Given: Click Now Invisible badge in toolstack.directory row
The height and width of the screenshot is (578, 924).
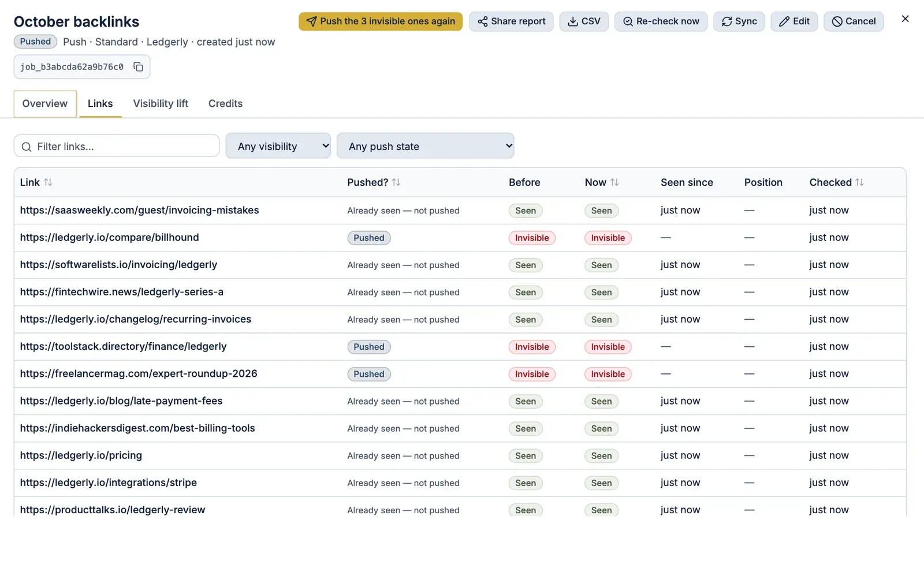Looking at the screenshot, I should [x=608, y=347].
